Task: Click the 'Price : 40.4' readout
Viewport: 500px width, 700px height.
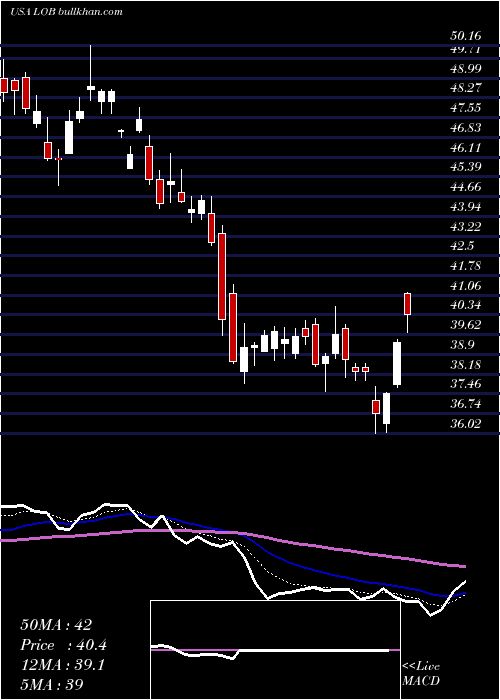Action: (63, 645)
